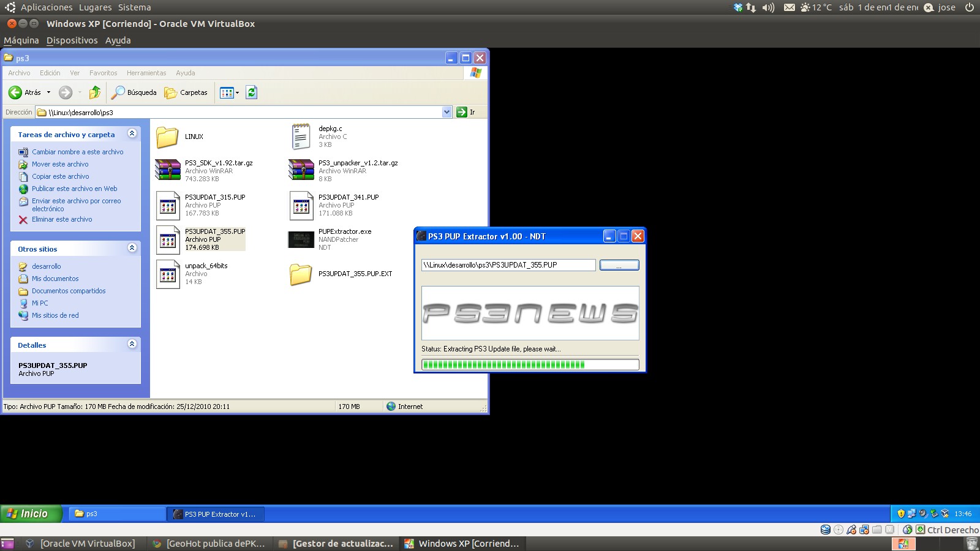Open the desarrollo link in Otros sitios
The height and width of the screenshot is (551, 980).
click(47, 266)
